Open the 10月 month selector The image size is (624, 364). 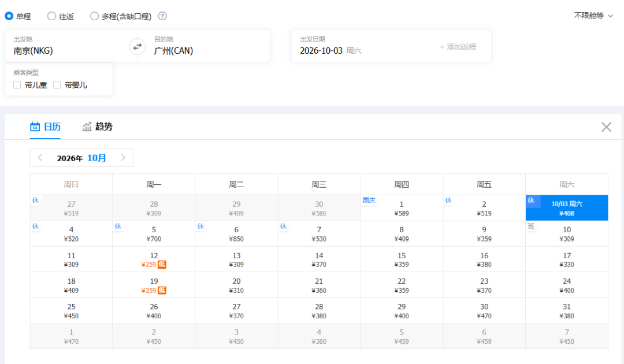[x=96, y=158]
